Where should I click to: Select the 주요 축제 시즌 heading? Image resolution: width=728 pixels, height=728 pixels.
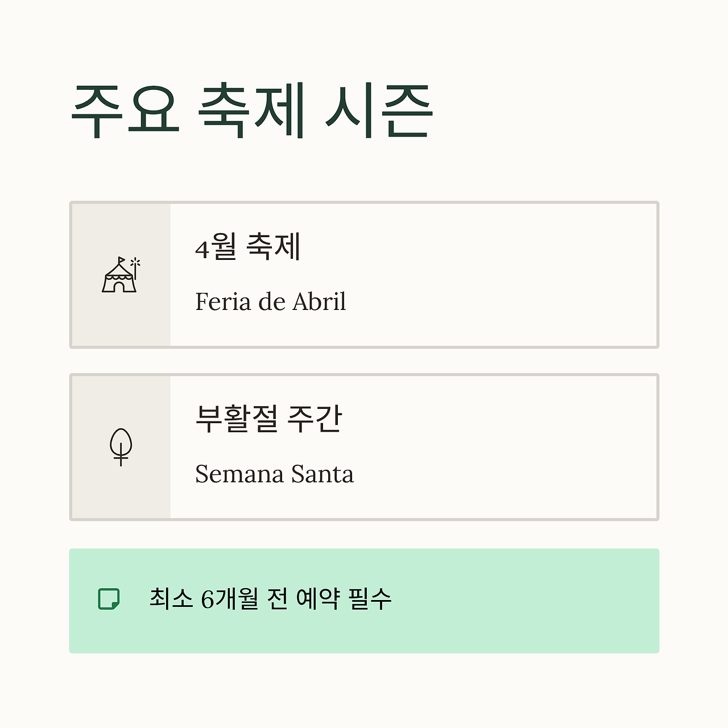click(x=251, y=110)
